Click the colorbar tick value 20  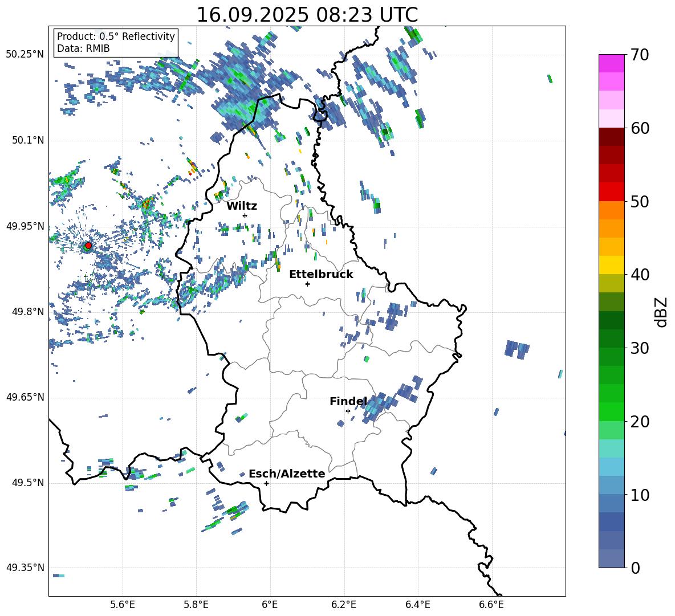click(x=640, y=422)
